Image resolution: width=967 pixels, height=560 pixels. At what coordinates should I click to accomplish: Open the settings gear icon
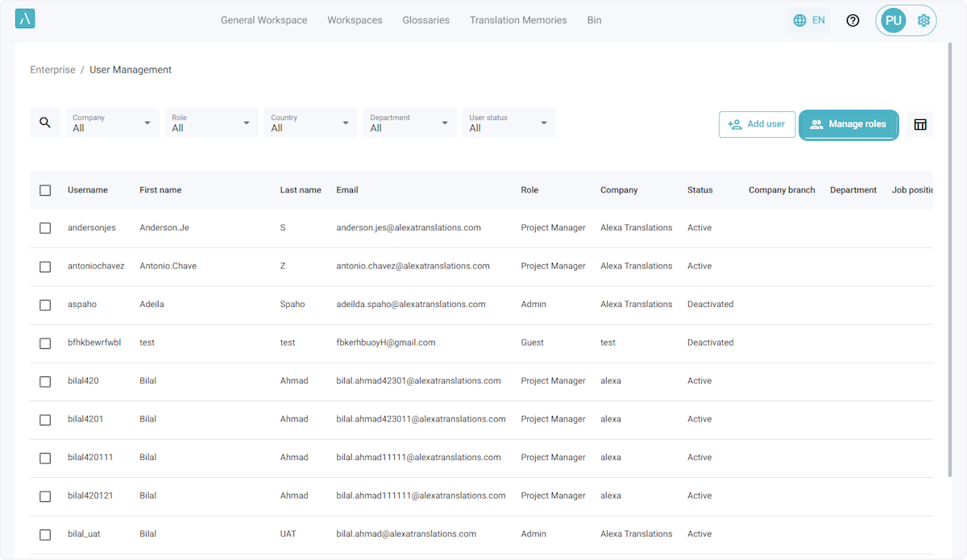(x=923, y=20)
